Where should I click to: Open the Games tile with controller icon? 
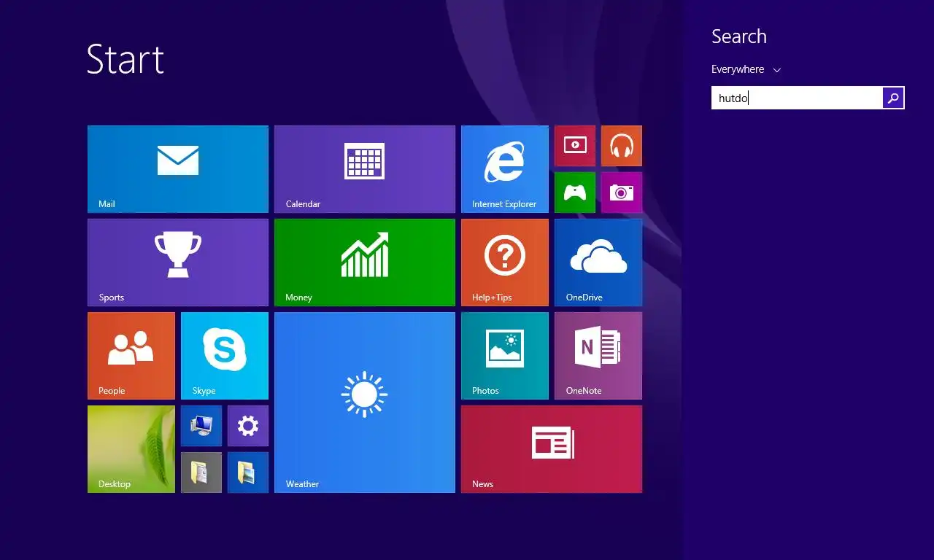575,192
